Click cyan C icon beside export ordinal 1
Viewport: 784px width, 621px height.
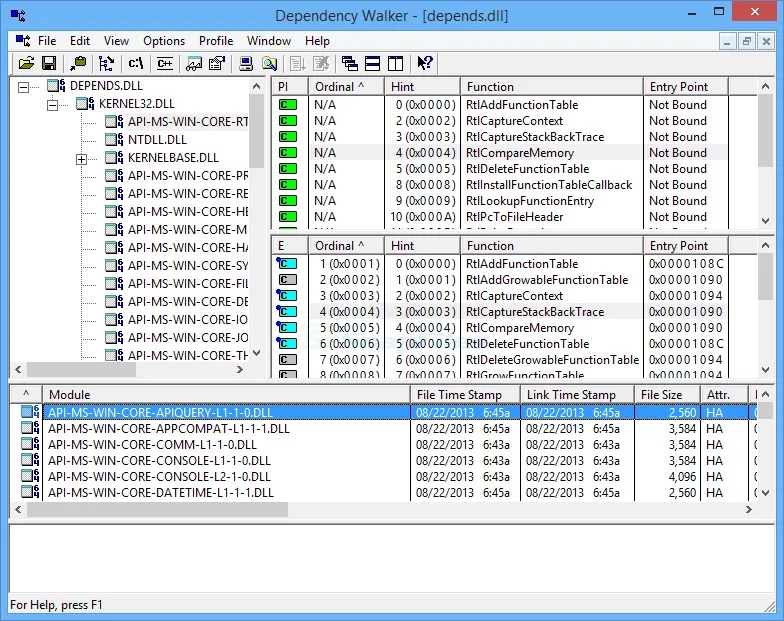[287, 264]
